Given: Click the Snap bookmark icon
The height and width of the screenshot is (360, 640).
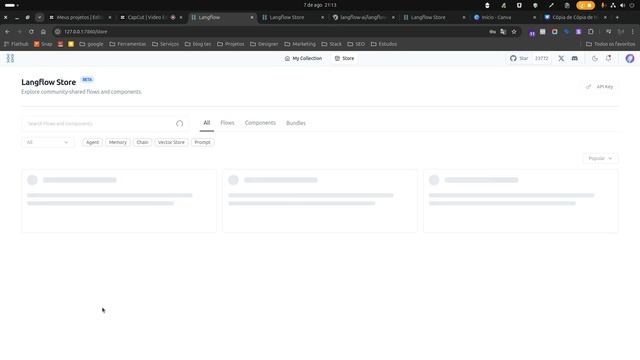Looking at the screenshot, I should click(x=37, y=44).
